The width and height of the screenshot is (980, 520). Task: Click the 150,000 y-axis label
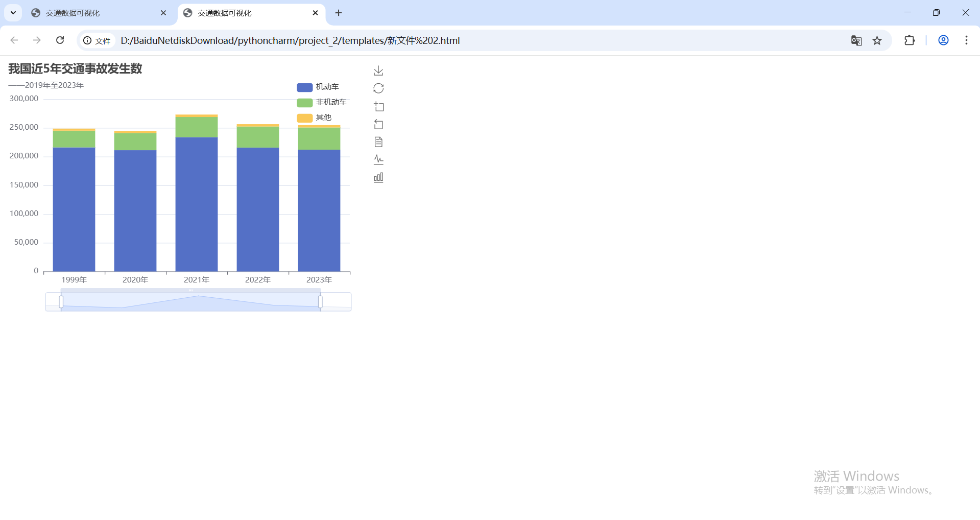pyautogui.click(x=24, y=185)
